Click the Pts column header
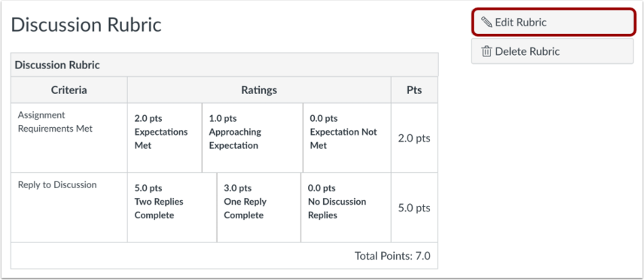 pyautogui.click(x=414, y=90)
